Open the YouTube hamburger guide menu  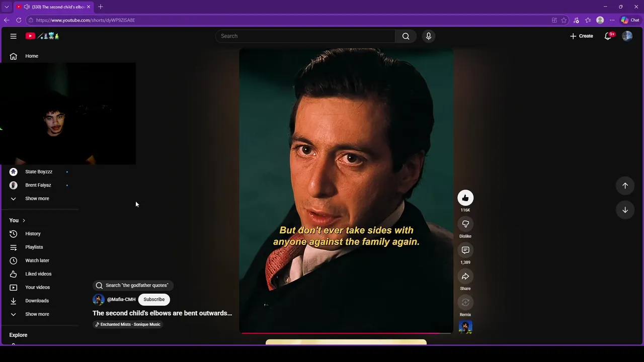click(14, 36)
